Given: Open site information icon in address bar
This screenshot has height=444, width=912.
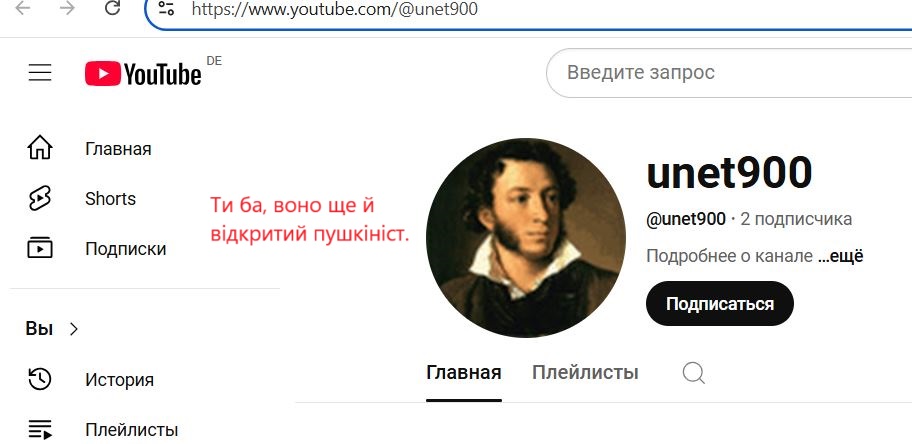Looking at the screenshot, I should pyautogui.click(x=166, y=8).
